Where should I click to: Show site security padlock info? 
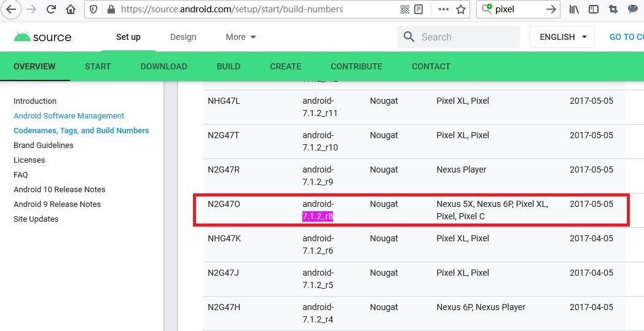(x=111, y=9)
